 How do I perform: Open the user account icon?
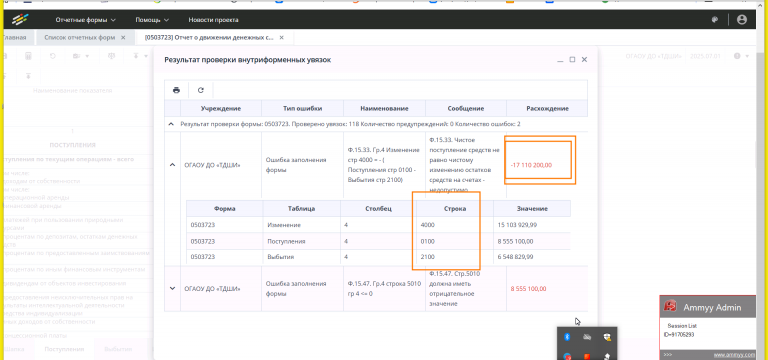coord(742,20)
